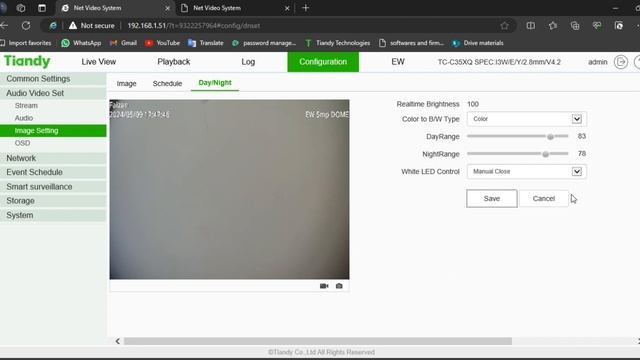The image size is (640, 360).
Task: Select Image Setting in sidebar
Action: pyautogui.click(x=53, y=131)
